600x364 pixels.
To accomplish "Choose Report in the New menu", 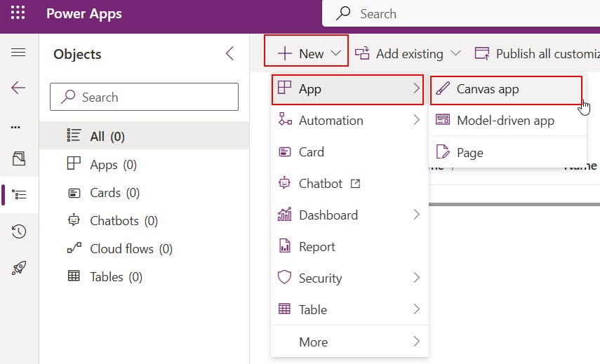I will 349,247.
